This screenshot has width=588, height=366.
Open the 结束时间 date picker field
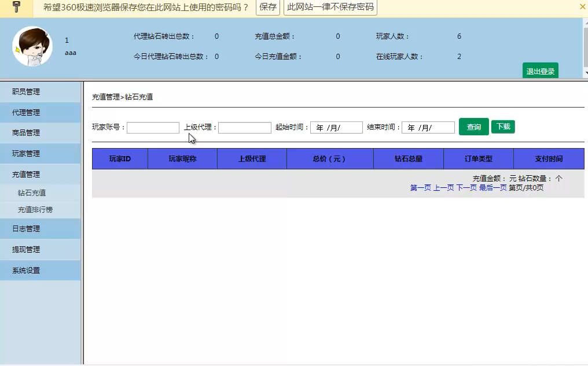pos(428,127)
